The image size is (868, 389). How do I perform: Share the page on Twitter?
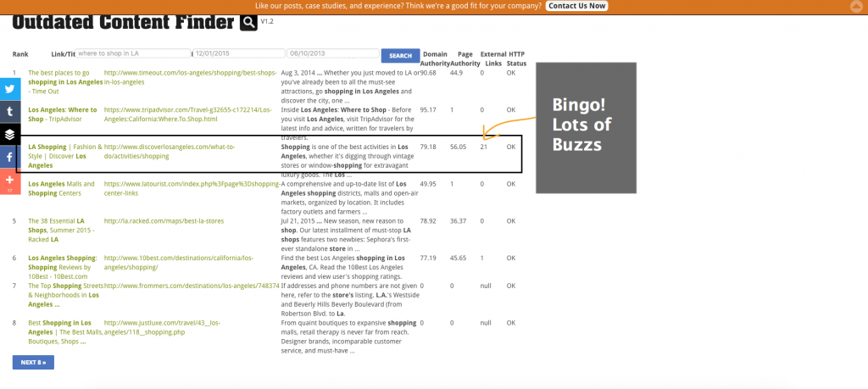tap(10, 89)
